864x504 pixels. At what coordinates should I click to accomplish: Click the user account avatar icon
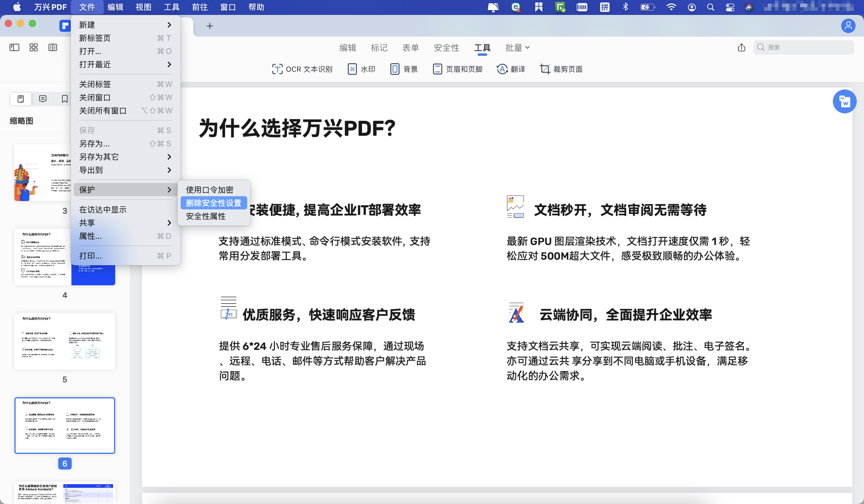(x=848, y=26)
